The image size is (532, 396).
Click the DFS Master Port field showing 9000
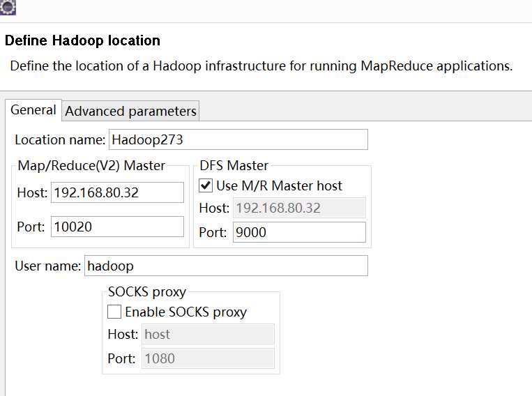pyautogui.click(x=299, y=232)
